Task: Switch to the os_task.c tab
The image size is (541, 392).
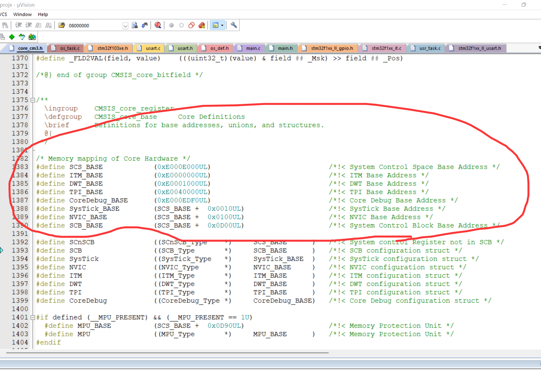Action: tap(66, 48)
